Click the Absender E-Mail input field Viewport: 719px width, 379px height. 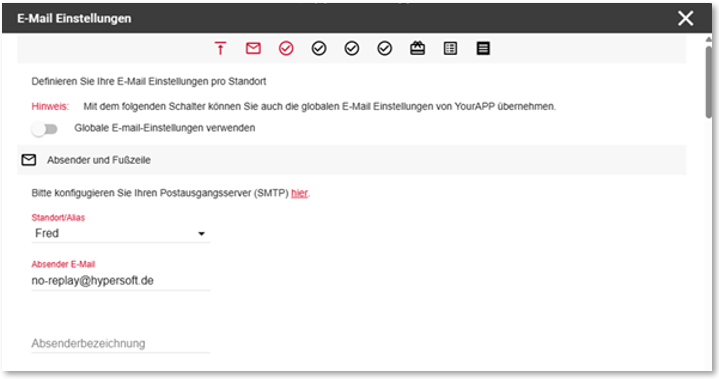121,280
